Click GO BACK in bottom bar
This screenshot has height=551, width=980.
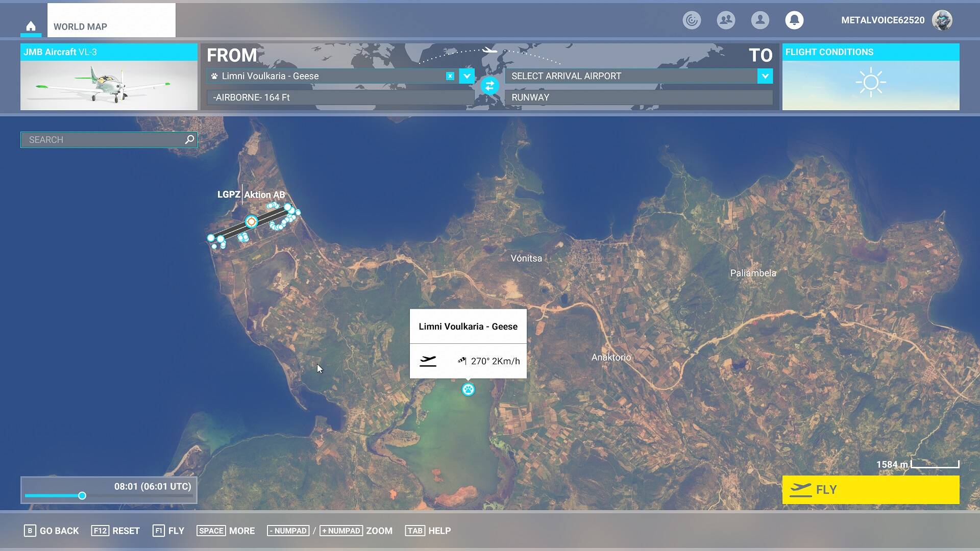click(x=52, y=531)
